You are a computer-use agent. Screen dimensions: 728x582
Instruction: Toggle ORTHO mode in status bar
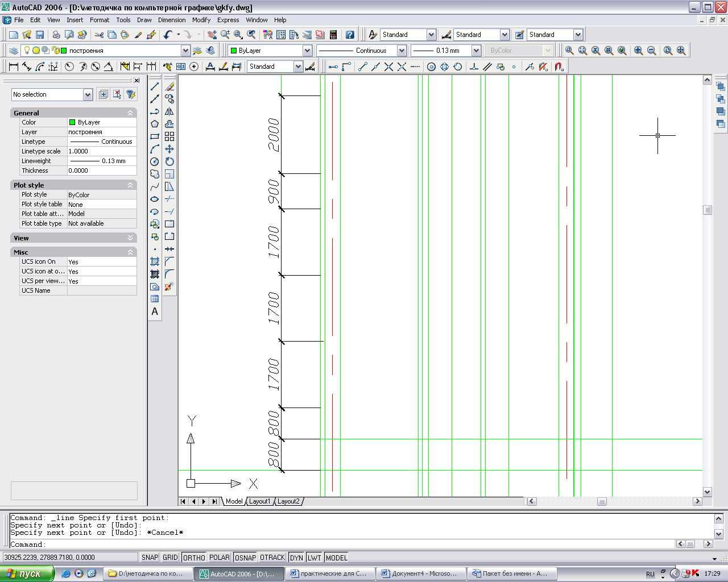pyautogui.click(x=194, y=558)
